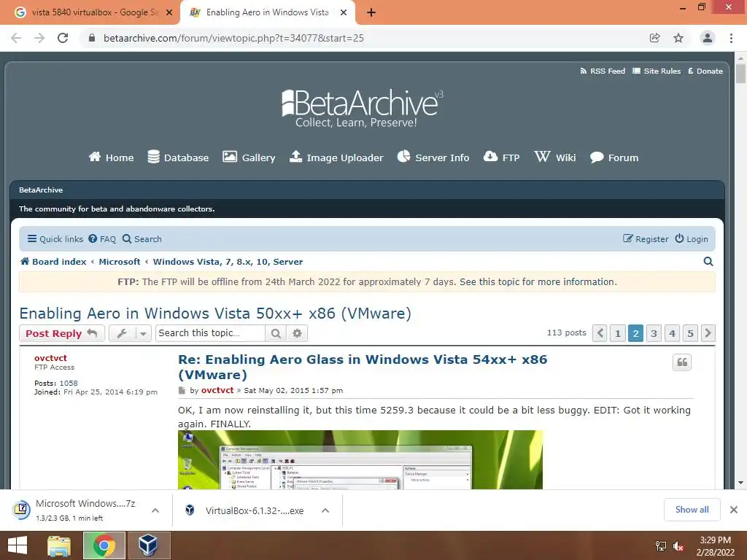The height and width of the screenshot is (560, 747).
Task: Click the browser forward arrow
Action: [x=39, y=38]
